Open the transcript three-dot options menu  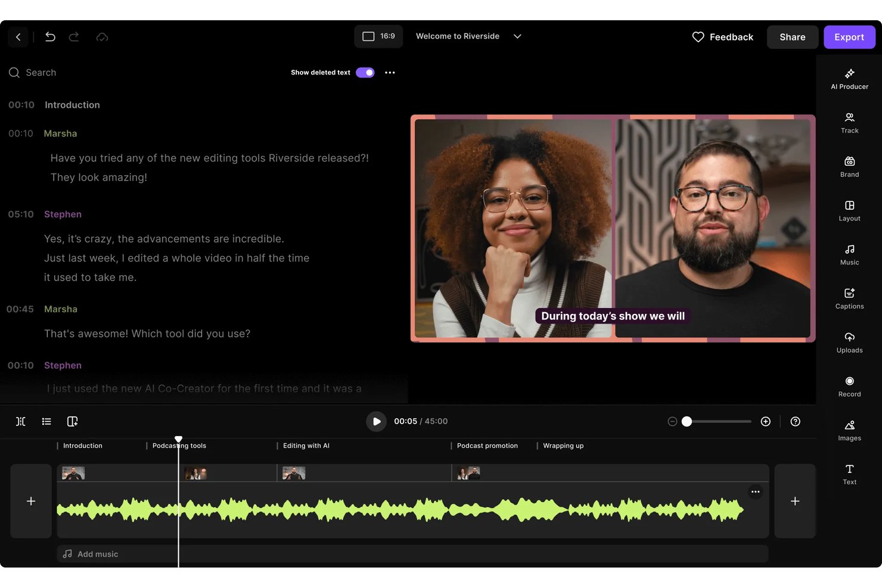pyautogui.click(x=390, y=73)
